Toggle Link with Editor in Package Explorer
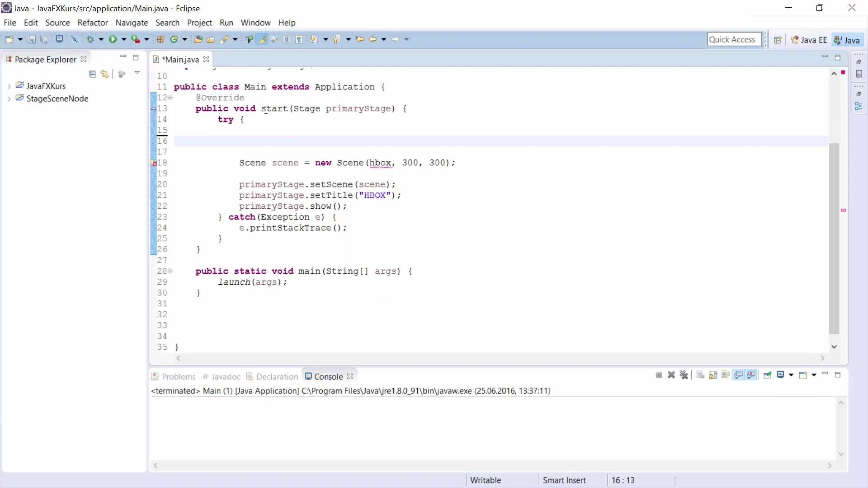 pos(105,74)
